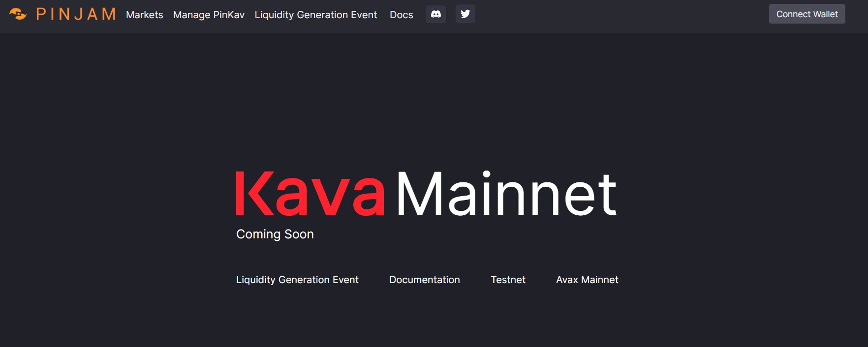The width and height of the screenshot is (868, 347).
Task: Follow the Liquidity Generation Event link below Coming Soon
Action: [297, 280]
